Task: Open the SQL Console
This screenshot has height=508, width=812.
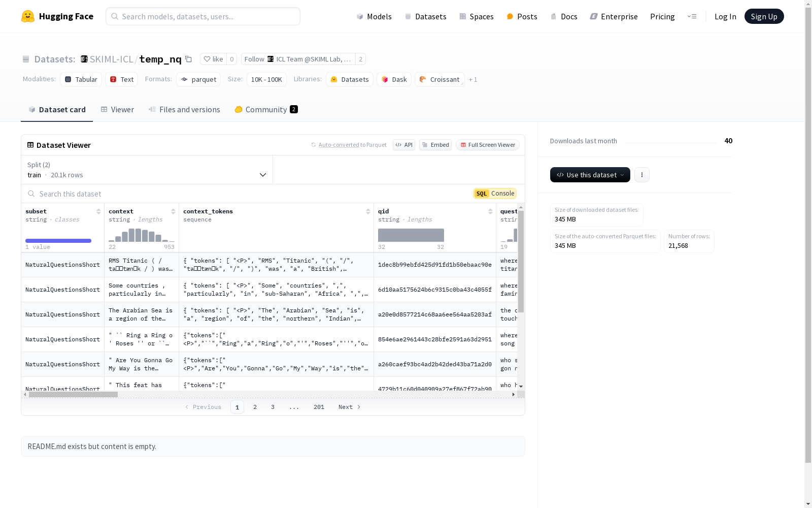Action: pos(495,193)
